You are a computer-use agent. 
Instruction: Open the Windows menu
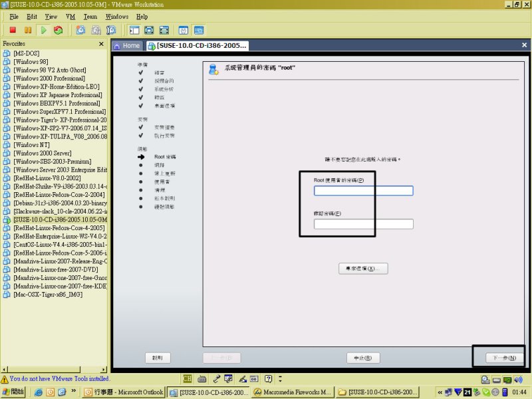[117, 17]
